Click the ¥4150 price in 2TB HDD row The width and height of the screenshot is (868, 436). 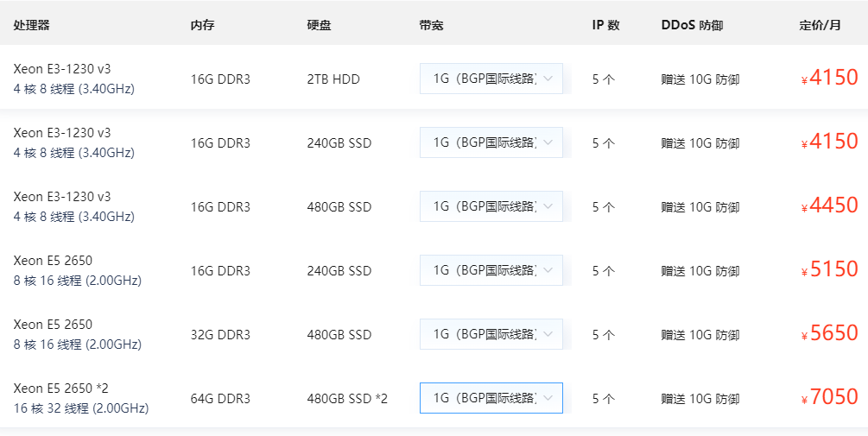click(x=829, y=78)
